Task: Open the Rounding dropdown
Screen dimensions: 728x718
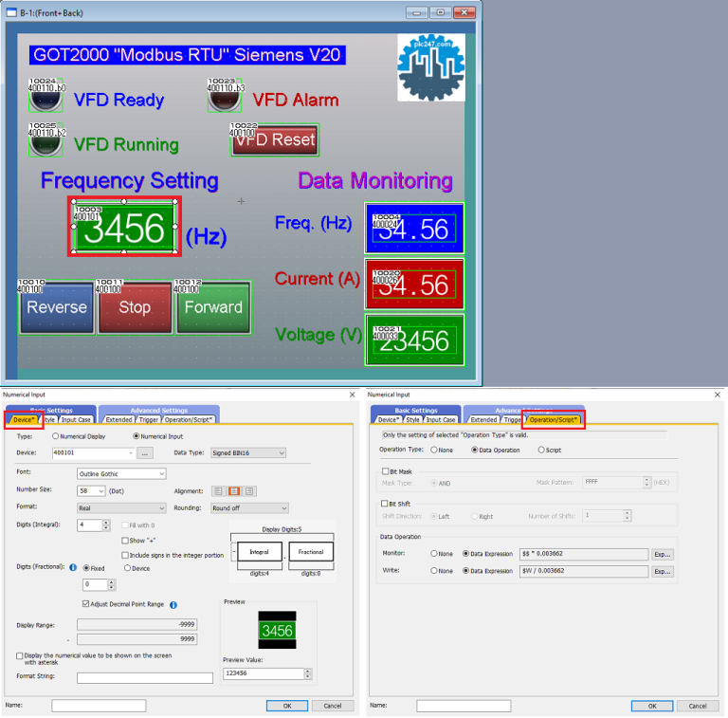Action: [249, 508]
